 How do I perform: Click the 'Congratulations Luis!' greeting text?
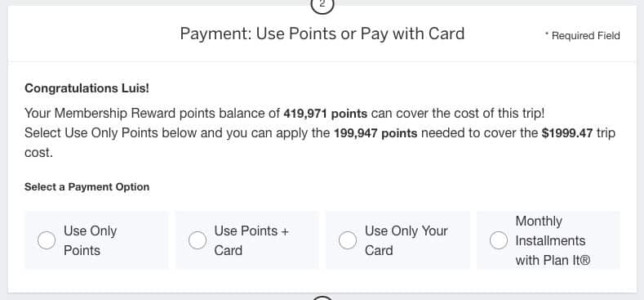click(87, 88)
